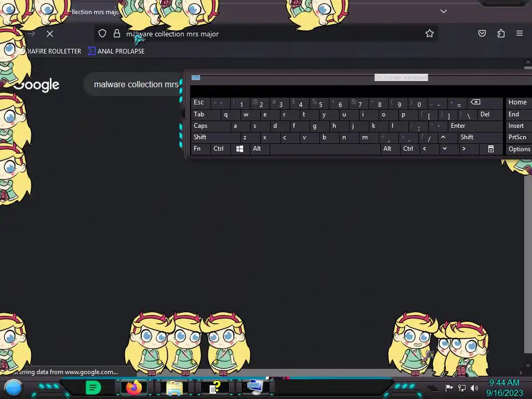Tap the q key
532x399 pixels.
pyautogui.click(x=230, y=114)
